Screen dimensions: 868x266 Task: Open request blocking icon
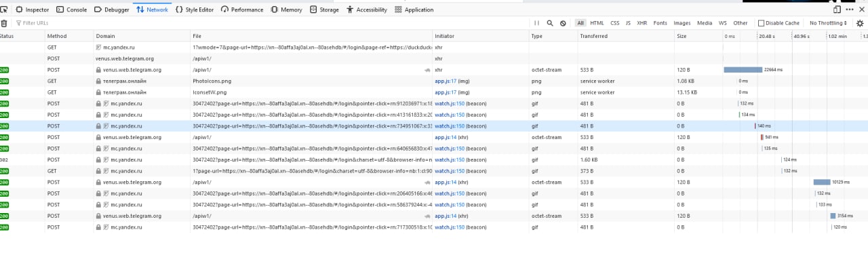pyautogui.click(x=563, y=23)
